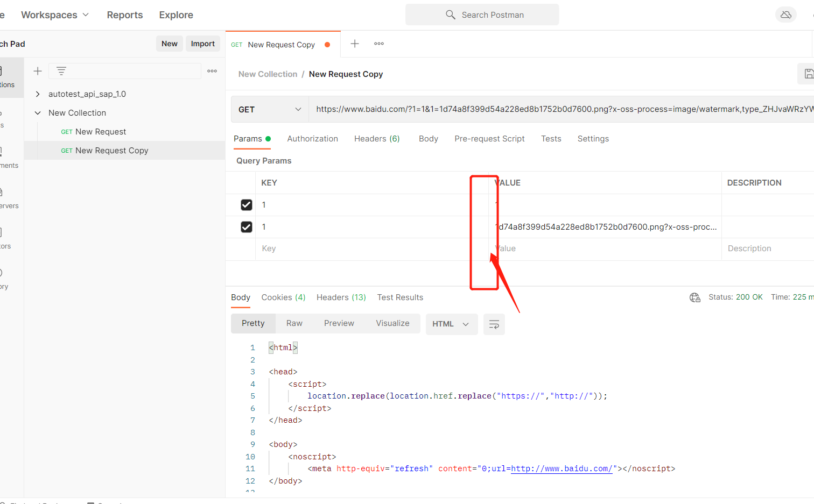Click the search magnifier icon
Image resolution: width=814 pixels, height=504 pixels.
coord(451,15)
